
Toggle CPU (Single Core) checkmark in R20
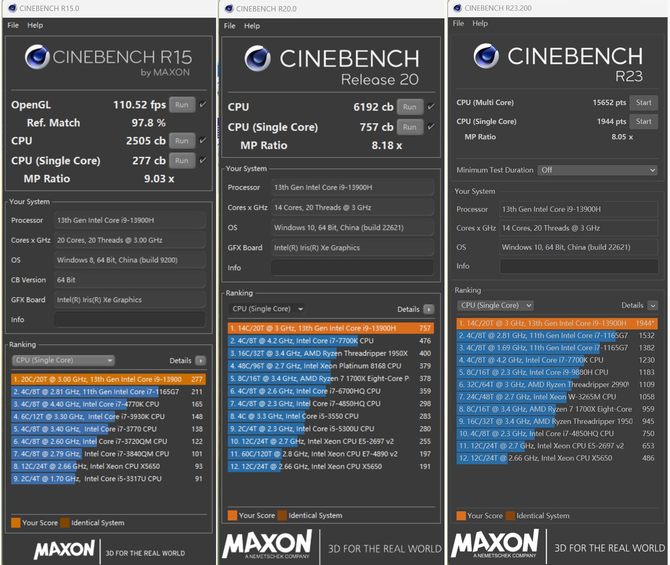click(x=431, y=127)
